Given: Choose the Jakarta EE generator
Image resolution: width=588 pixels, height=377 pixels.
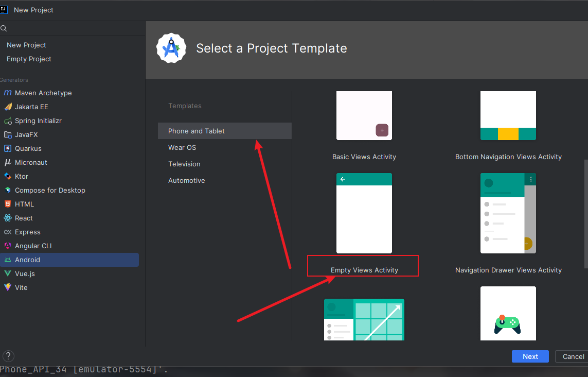Looking at the screenshot, I should click(69, 107).
